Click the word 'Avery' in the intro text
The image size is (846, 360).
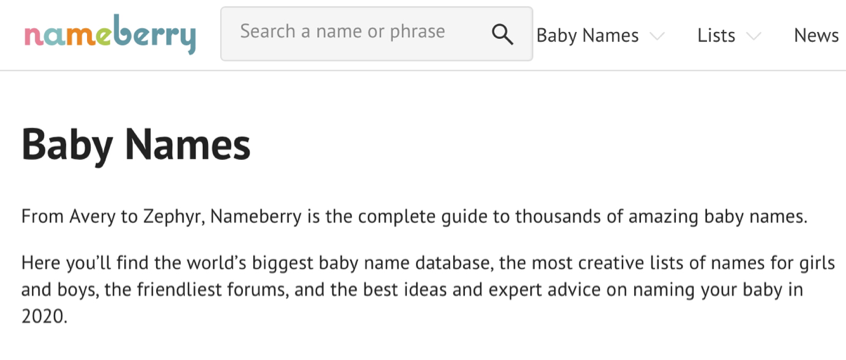click(93, 217)
